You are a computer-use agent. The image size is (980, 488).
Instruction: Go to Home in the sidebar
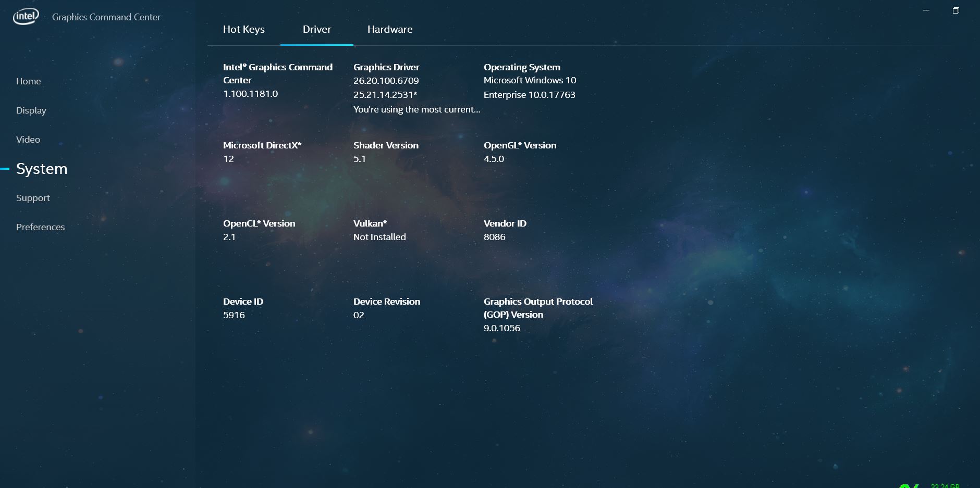28,81
